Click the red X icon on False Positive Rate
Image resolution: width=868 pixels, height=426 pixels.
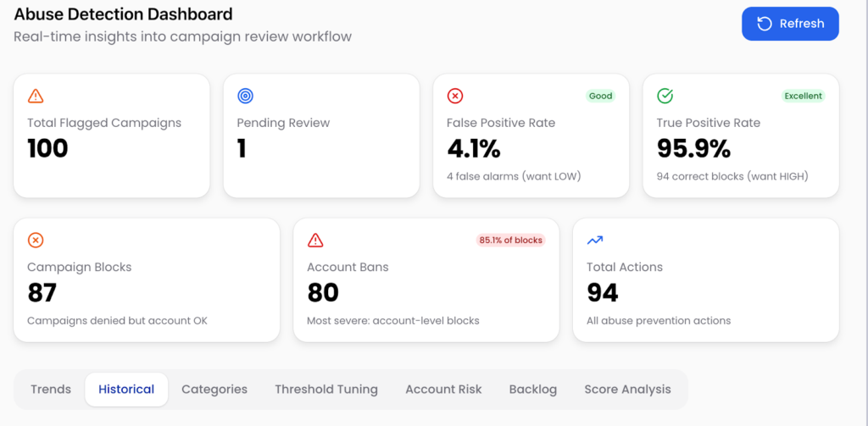click(455, 96)
